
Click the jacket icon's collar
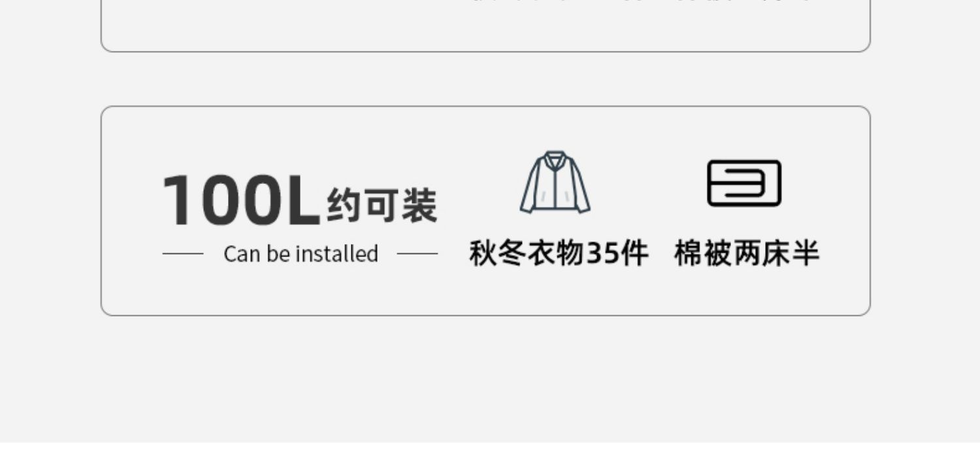pyautogui.click(x=555, y=159)
